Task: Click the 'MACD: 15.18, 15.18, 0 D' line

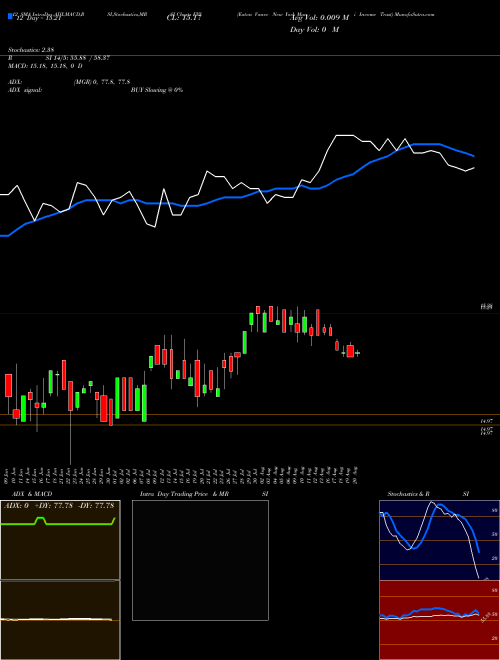Action: (45, 66)
